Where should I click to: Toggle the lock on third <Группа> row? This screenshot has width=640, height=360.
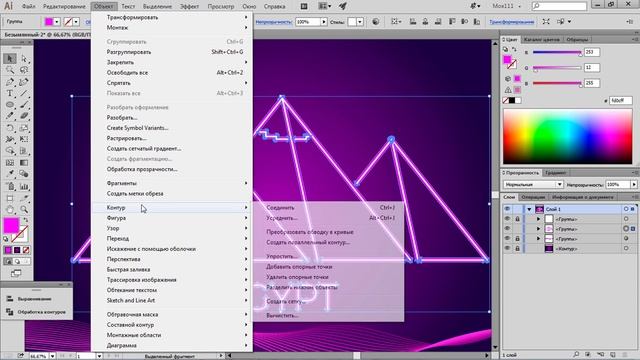[518, 239]
